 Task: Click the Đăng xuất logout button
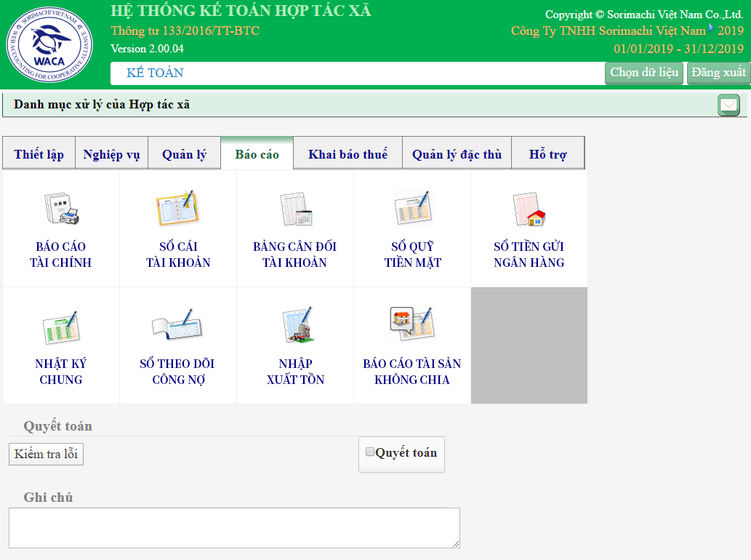click(718, 73)
